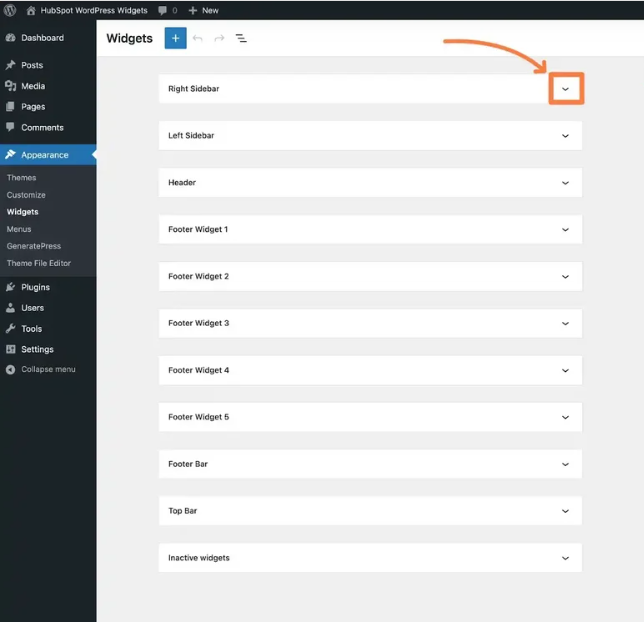Expand the Header widget area chevron
Viewport: 644px width, 627px height.
coord(566,183)
